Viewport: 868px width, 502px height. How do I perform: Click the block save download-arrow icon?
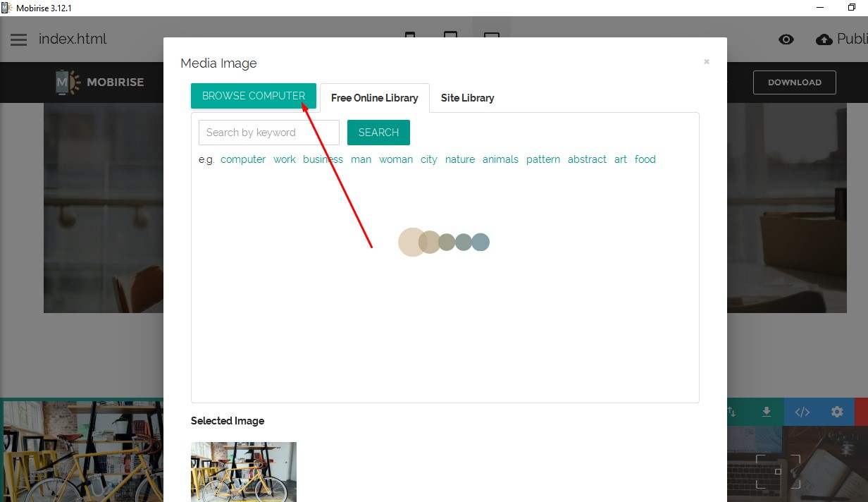tap(767, 412)
